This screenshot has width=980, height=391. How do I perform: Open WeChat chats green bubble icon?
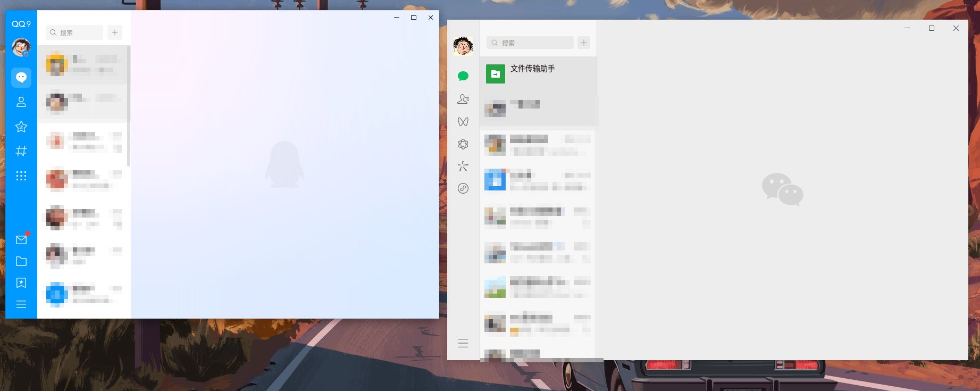click(463, 76)
